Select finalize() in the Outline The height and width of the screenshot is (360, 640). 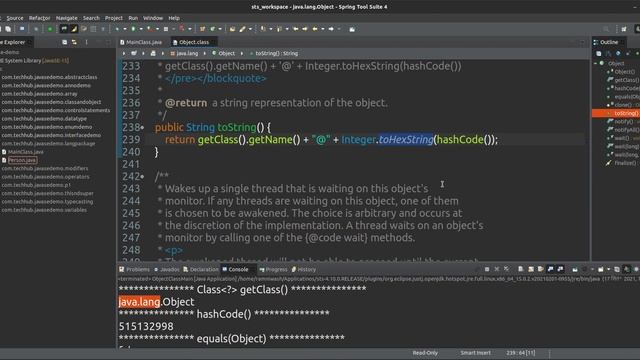point(624,163)
